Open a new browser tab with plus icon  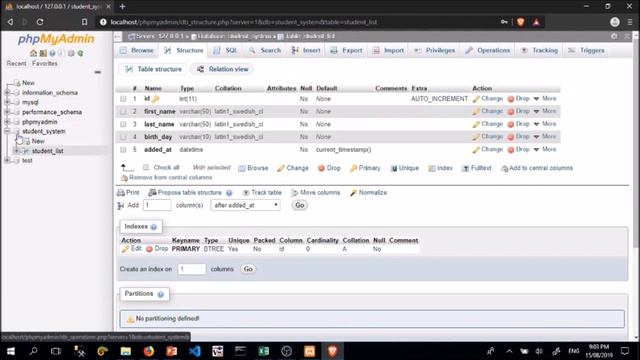click(122, 7)
